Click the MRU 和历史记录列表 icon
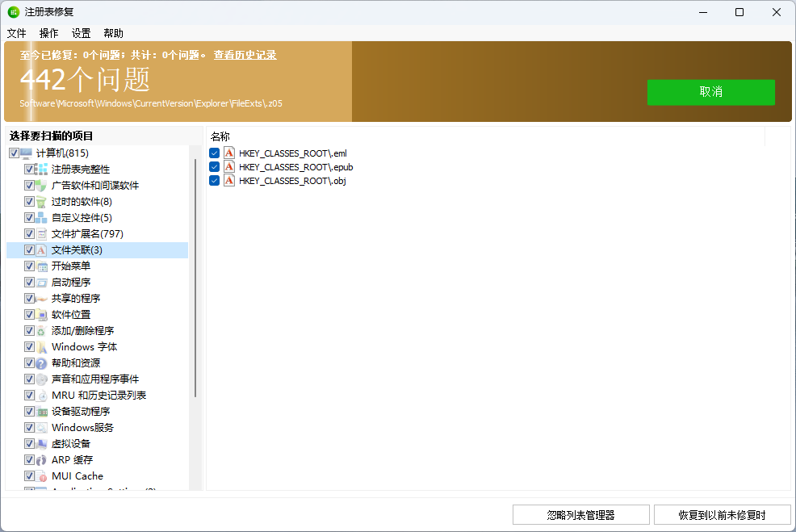Image resolution: width=796 pixels, height=532 pixels. click(x=42, y=395)
